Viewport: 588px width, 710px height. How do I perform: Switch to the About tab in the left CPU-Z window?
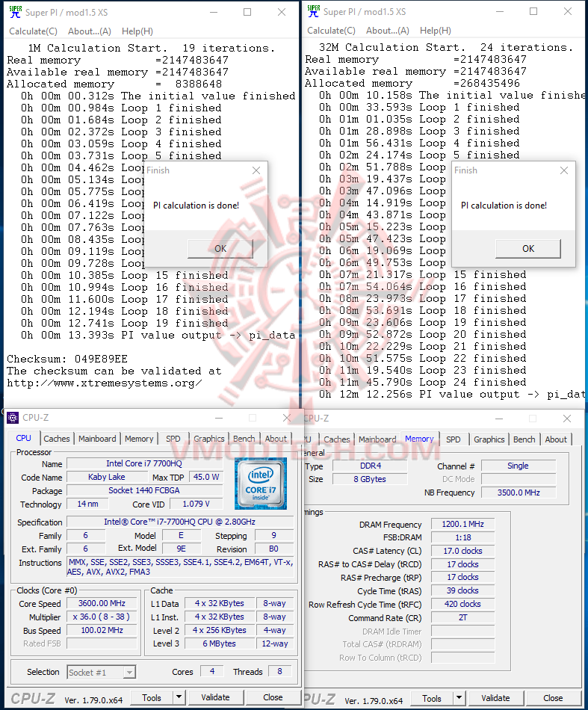(276, 439)
